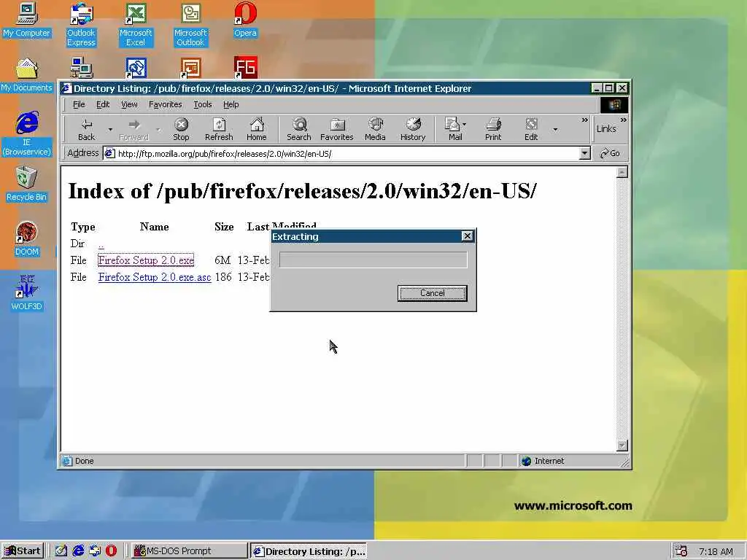Open the Mail button dropdown arrow
Image resolution: width=747 pixels, height=560 pixels.
(x=465, y=125)
